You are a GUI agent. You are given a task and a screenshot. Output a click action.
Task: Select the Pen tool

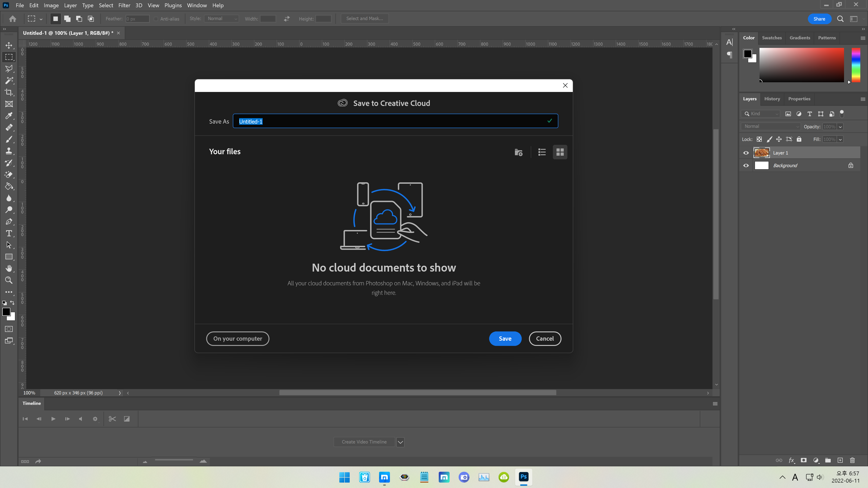click(x=9, y=222)
